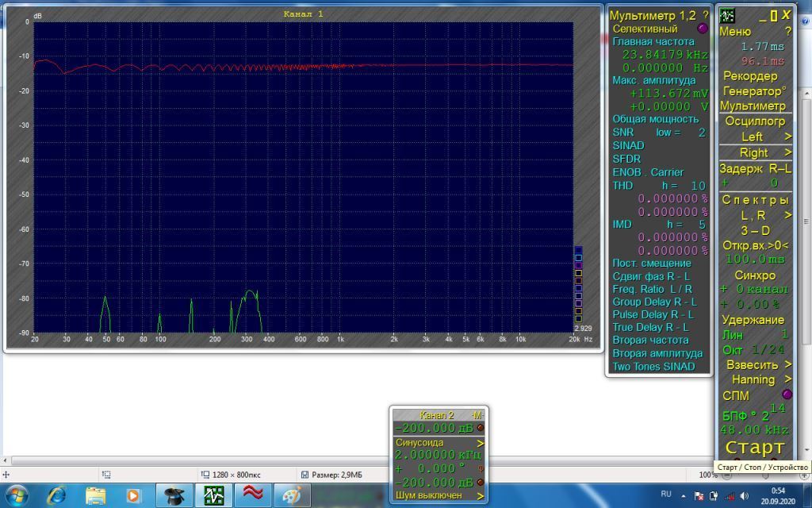Click the volume speaker icon in system tray

(x=743, y=496)
